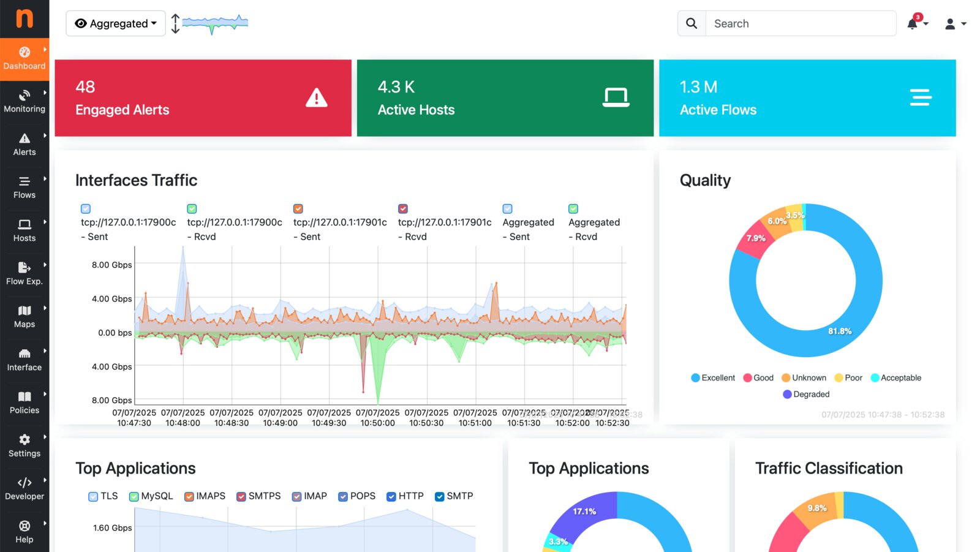Viewport: 980px width, 552px height.
Task: Click the list icon on Active Flows
Action: 921,97
